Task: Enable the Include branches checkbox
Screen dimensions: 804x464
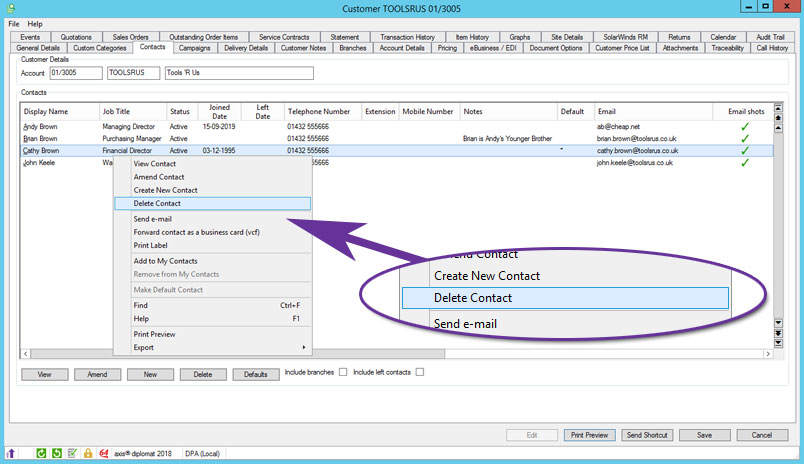Action: click(343, 372)
